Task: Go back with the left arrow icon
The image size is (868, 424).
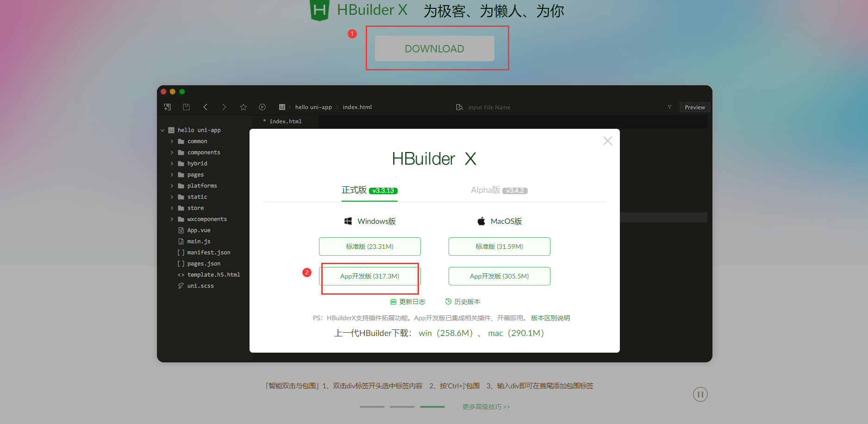Action: click(x=206, y=107)
